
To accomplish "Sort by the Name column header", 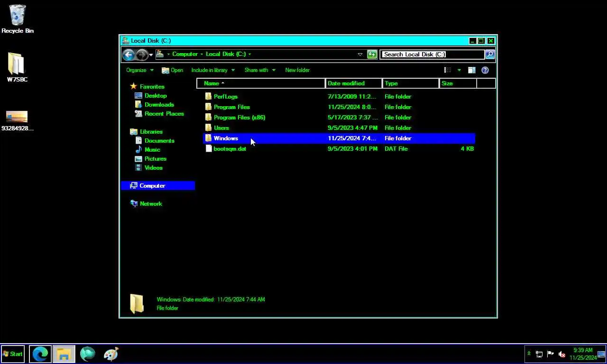I will click(x=261, y=83).
